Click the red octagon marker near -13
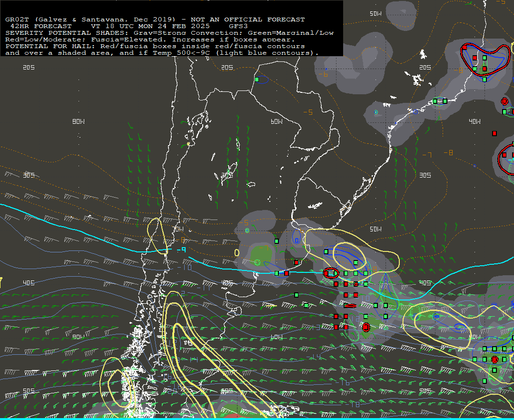The image size is (514, 420). pyautogui.click(x=366, y=327)
